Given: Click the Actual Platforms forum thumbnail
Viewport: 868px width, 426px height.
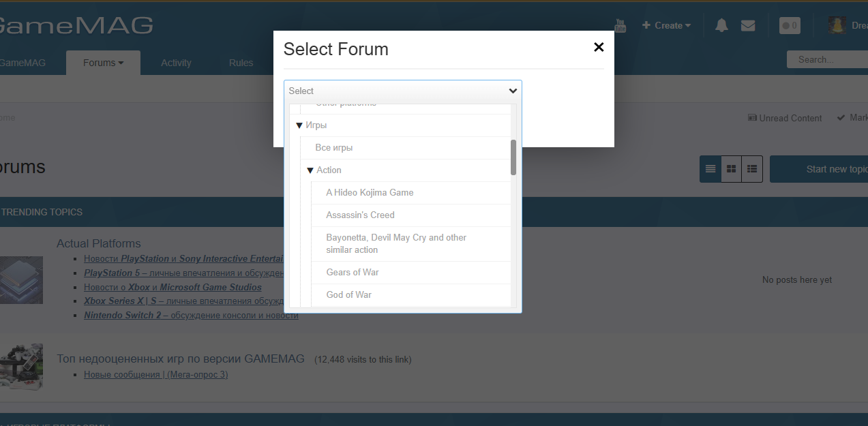Looking at the screenshot, I should pyautogui.click(x=21, y=280).
